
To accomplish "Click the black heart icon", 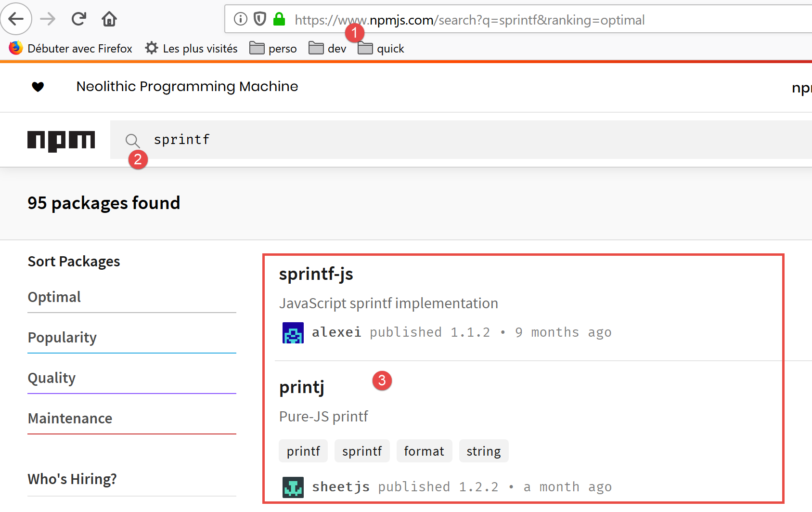I will [38, 87].
